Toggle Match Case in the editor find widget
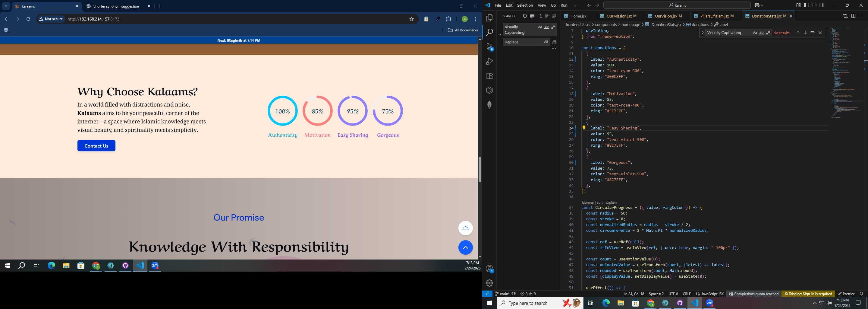This screenshot has height=309, width=868. pyautogui.click(x=755, y=33)
